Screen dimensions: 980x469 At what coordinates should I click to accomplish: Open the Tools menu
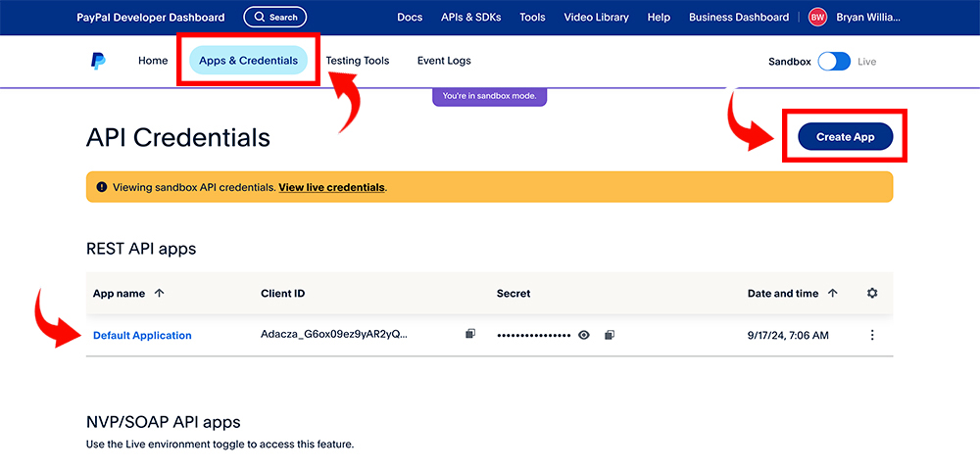[532, 18]
